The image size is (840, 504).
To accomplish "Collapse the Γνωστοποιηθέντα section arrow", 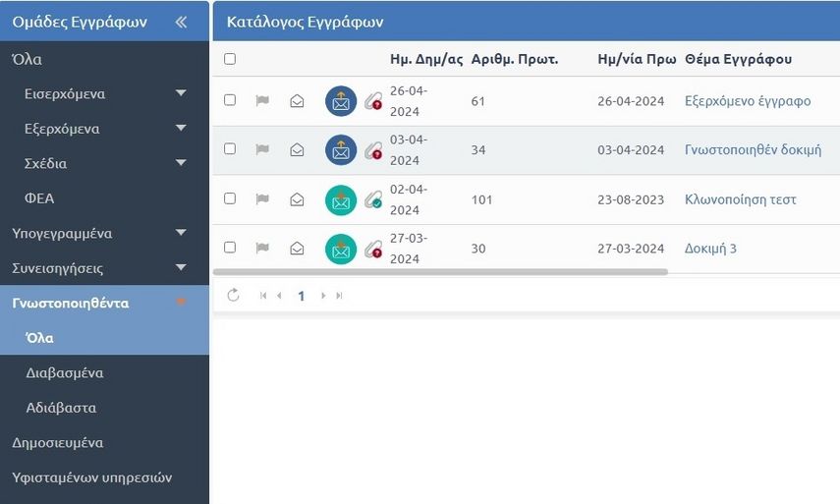I will (181, 303).
